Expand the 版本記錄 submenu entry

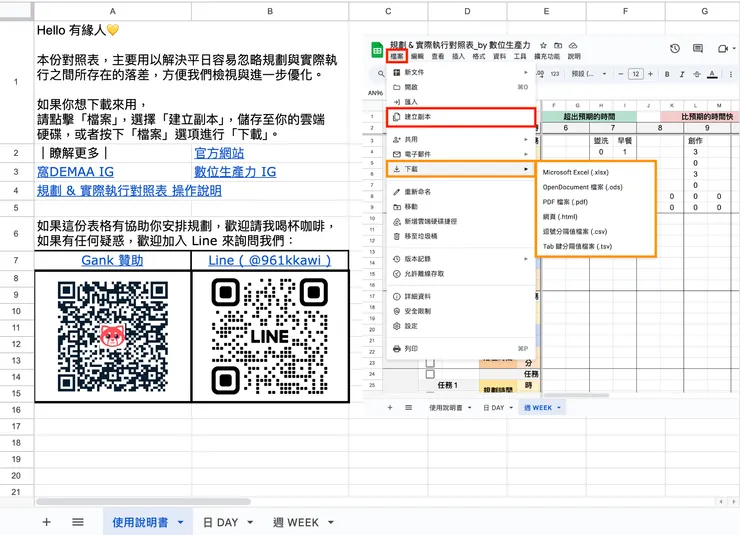tap(461, 259)
